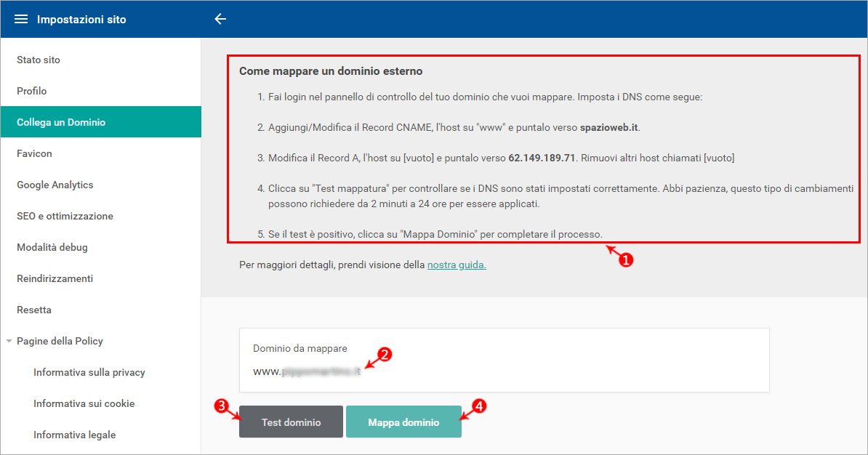The width and height of the screenshot is (868, 455).
Task: Open Stato sito settings
Action: tap(39, 60)
